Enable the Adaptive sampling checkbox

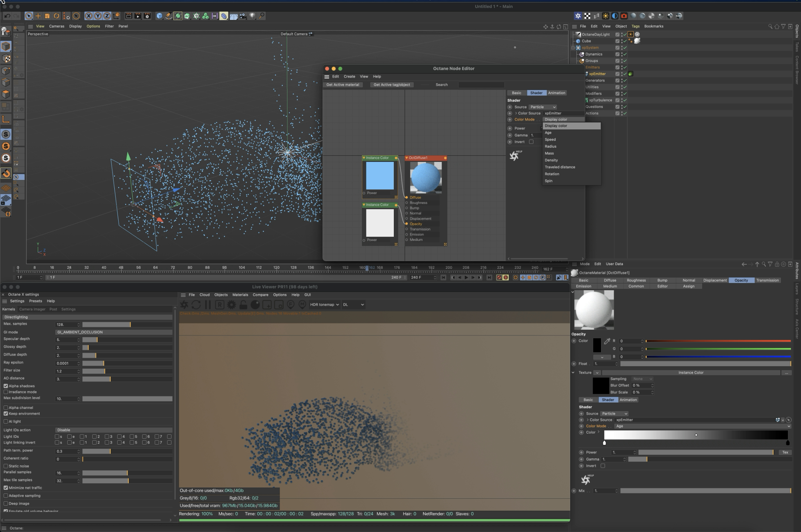click(6, 495)
